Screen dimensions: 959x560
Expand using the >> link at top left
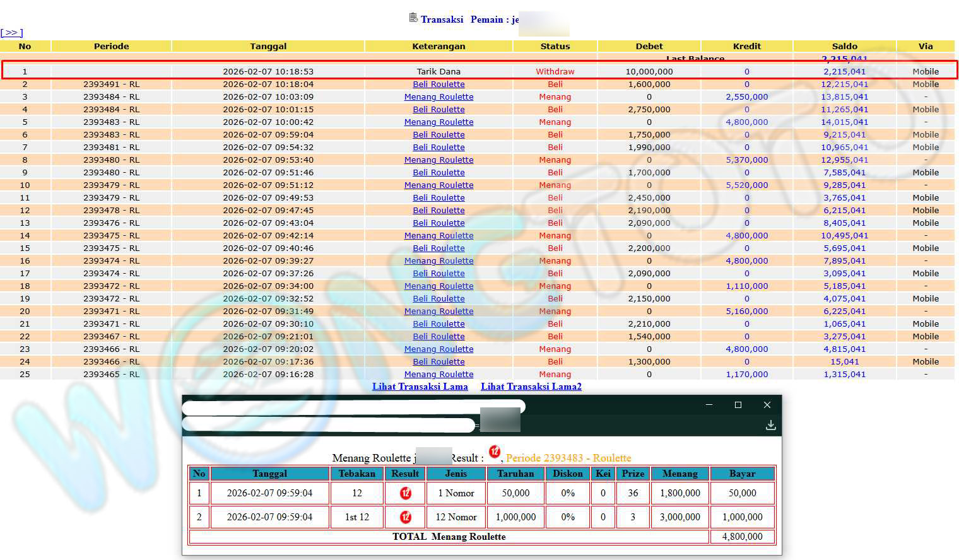click(x=11, y=33)
